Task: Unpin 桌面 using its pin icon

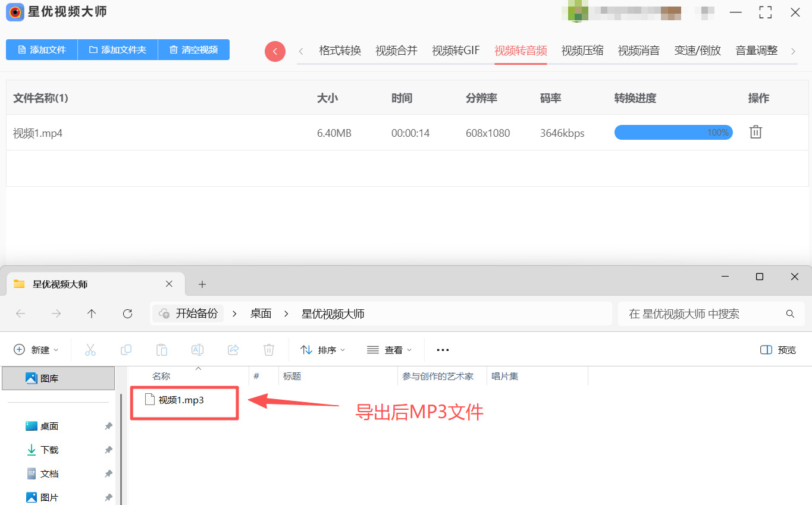Action: [108, 426]
